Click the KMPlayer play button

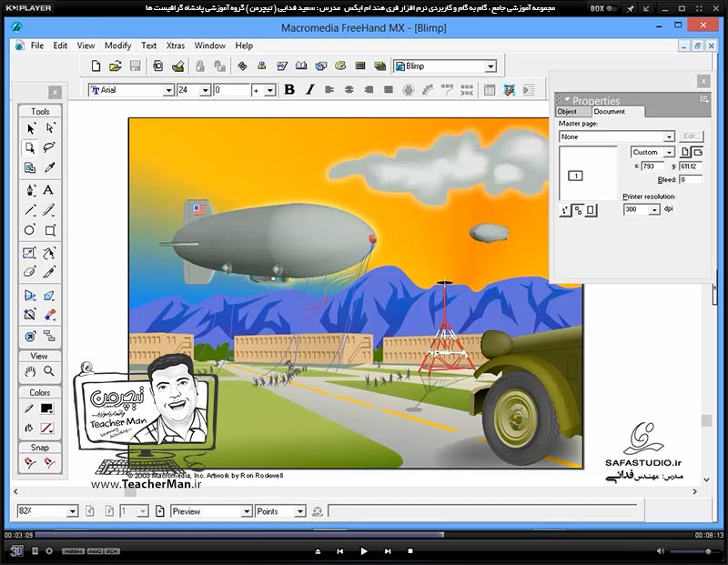[363, 551]
